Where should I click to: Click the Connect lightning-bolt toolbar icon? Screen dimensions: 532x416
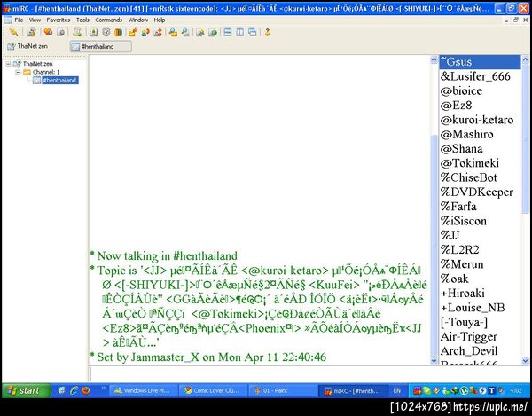click(13, 33)
